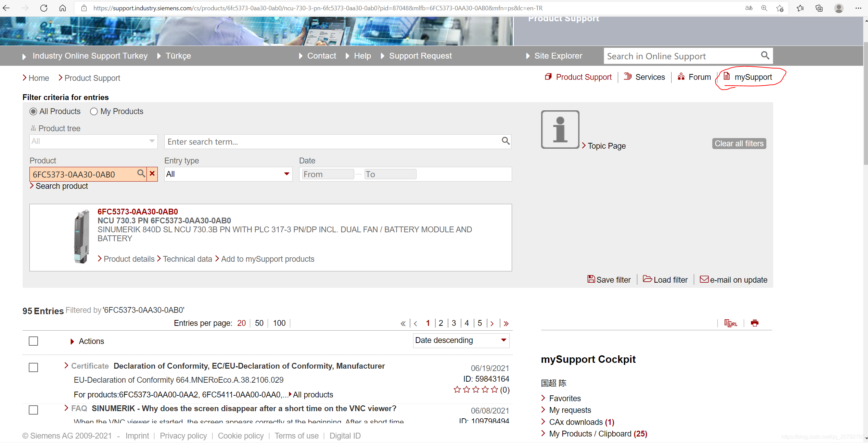
Task: Open the Contact menu item
Action: click(x=317, y=56)
